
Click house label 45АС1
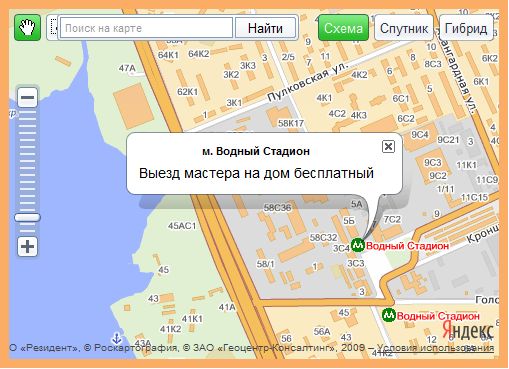pos(182,226)
